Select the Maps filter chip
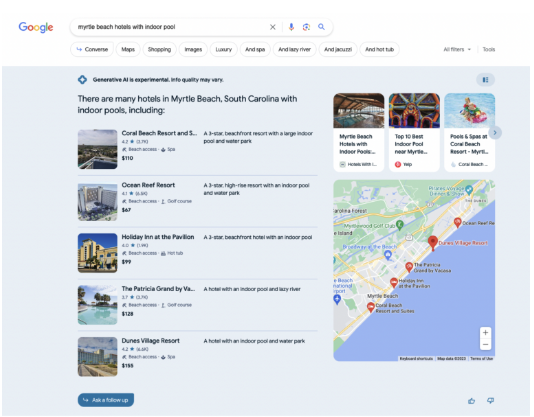Screen dimensions: 534x417 pyautogui.click(x=128, y=49)
